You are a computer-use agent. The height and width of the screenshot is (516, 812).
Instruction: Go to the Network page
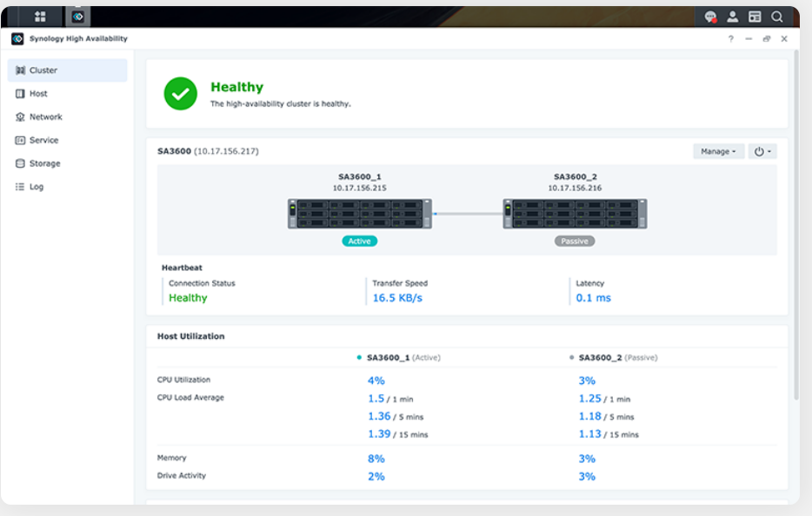67,117
